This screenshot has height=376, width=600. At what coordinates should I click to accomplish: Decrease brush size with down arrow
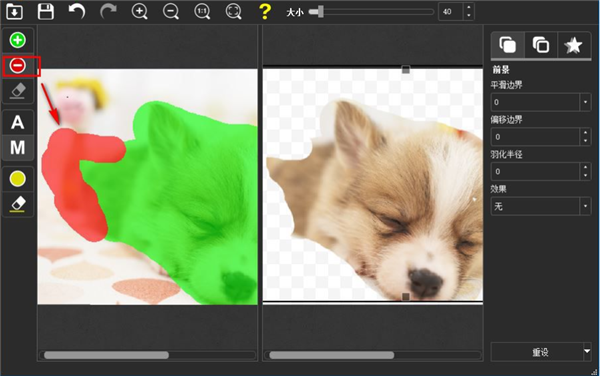click(469, 16)
